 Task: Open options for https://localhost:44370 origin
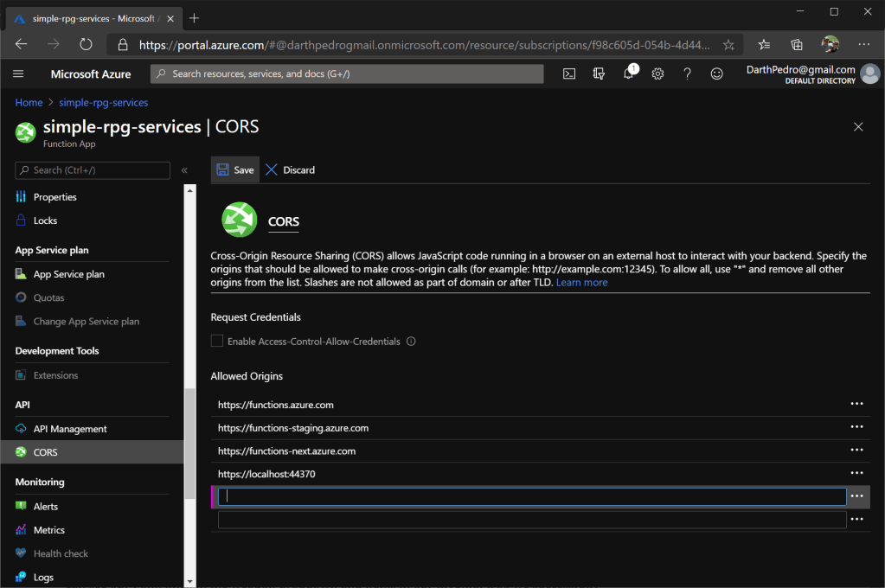pyautogui.click(x=856, y=474)
